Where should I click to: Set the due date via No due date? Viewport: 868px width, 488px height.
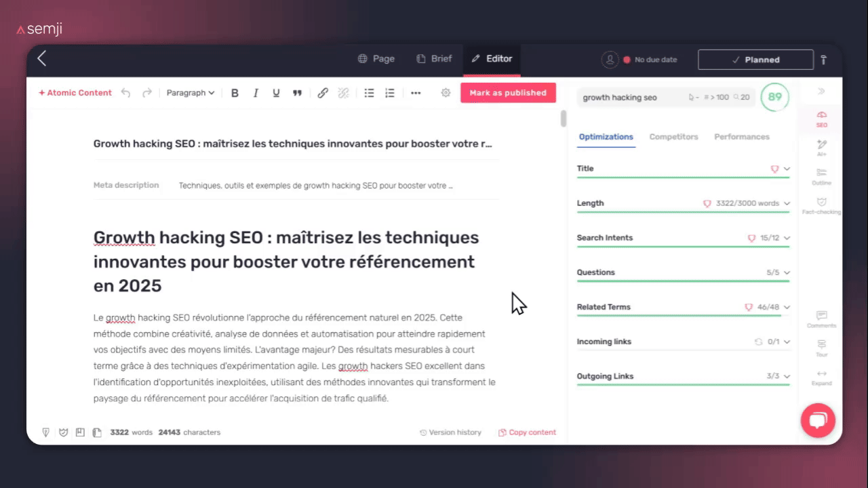coord(650,60)
